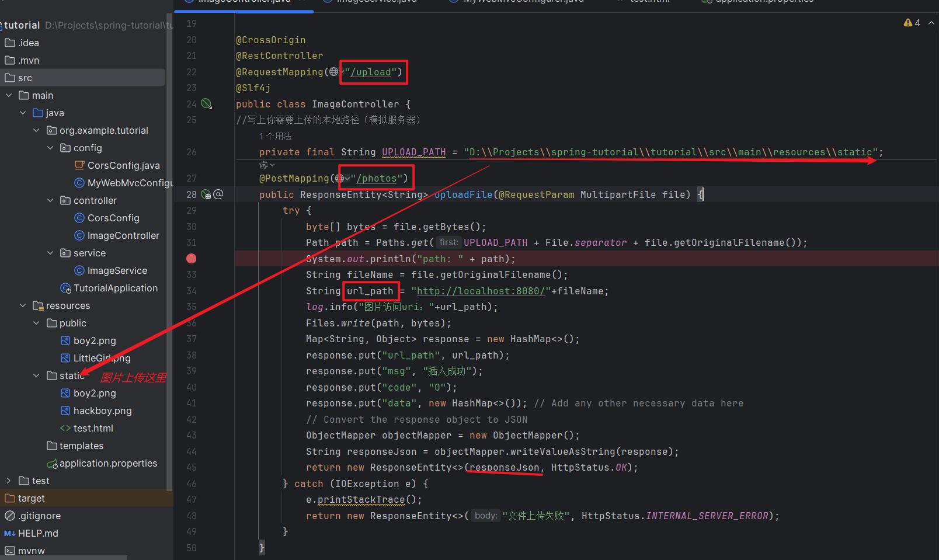Click the project panel vertical scrollbar
Image resolution: width=939 pixels, height=560 pixels.
[169, 234]
